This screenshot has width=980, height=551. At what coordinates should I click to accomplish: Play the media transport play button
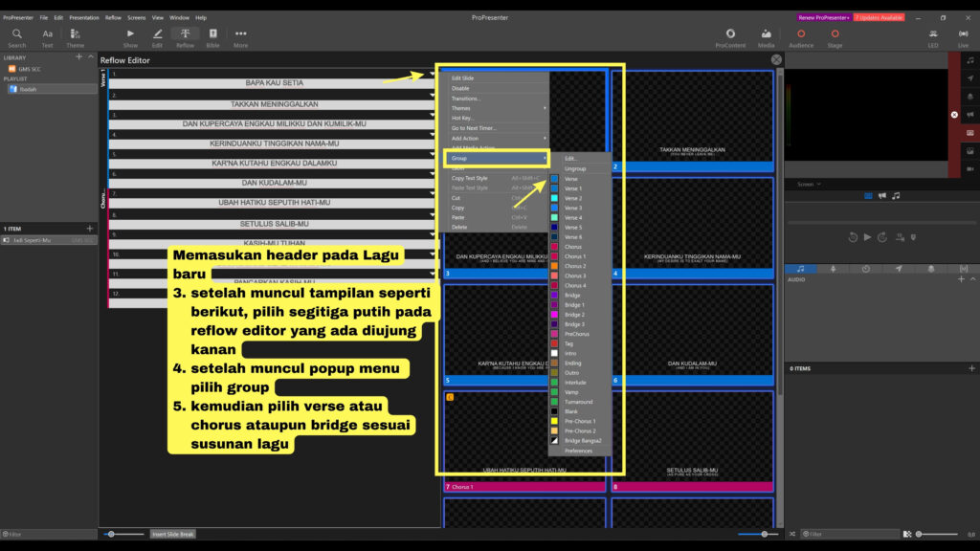(x=867, y=237)
